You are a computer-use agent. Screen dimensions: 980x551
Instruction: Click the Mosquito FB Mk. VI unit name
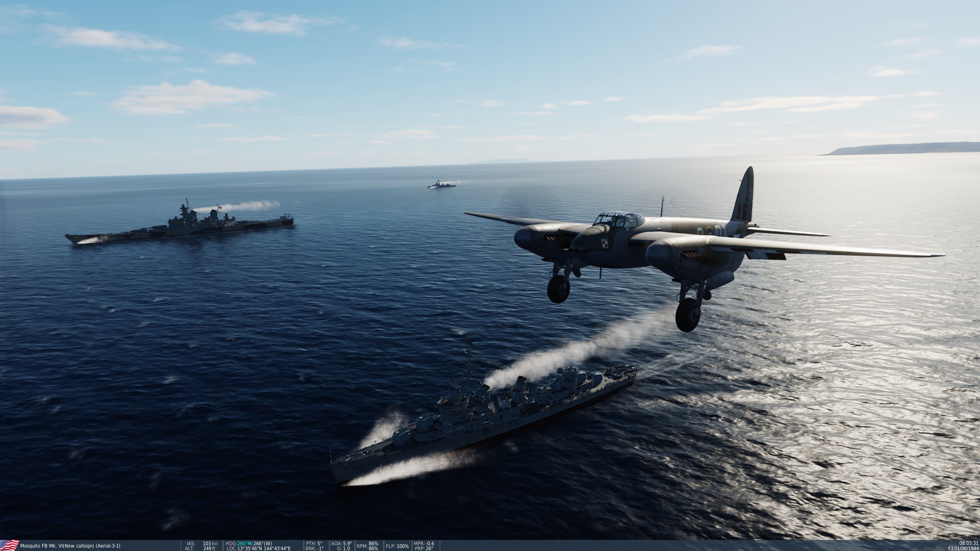pyautogui.click(x=70, y=546)
